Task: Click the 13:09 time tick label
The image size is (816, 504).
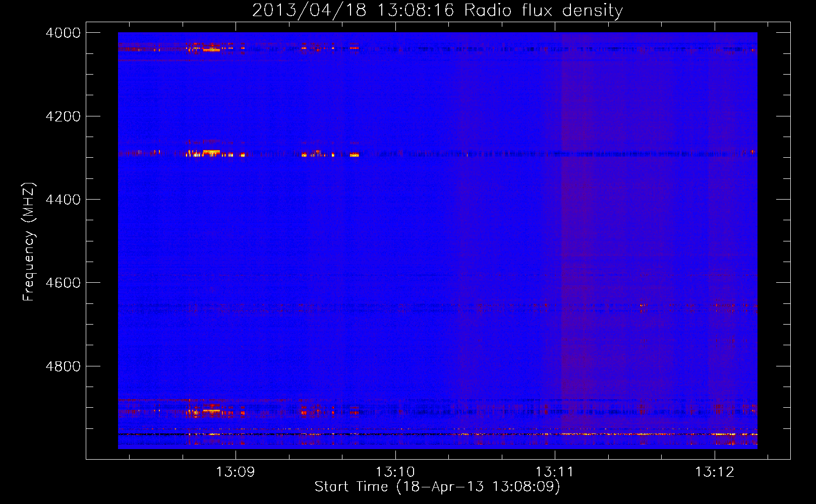Action: 236,472
